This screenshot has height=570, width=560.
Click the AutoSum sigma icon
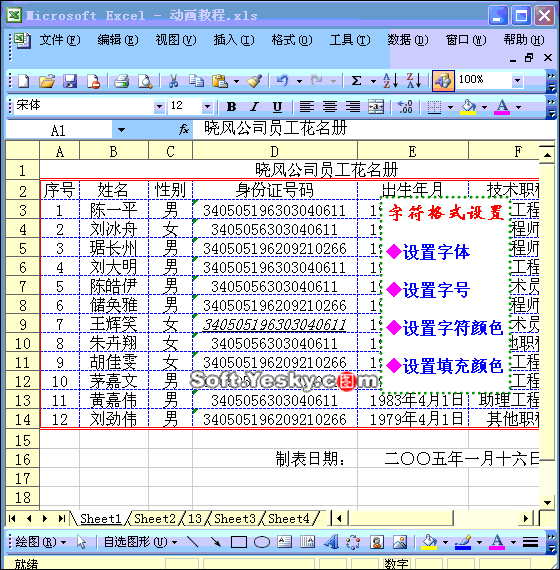pos(357,81)
